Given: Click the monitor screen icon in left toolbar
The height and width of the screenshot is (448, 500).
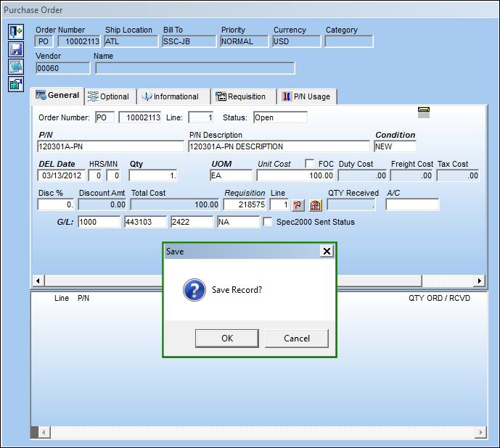Looking at the screenshot, I should (x=16, y=67).
